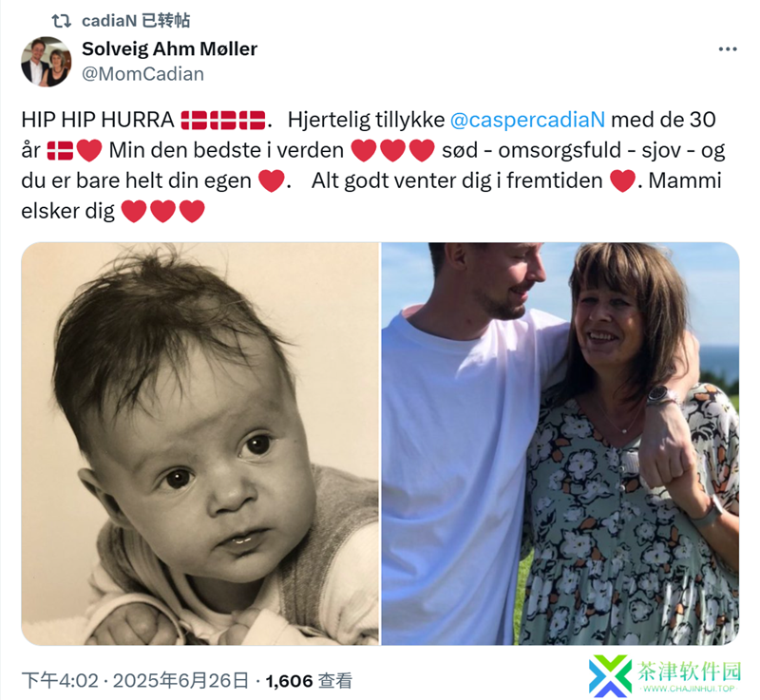Click the heart after 'din egen'

pyautogui.click(x=271, y=180)
